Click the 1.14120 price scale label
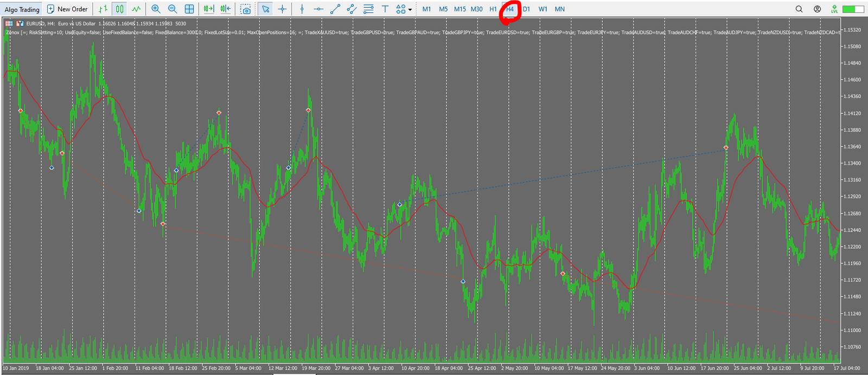868x375 pixels. (852, 113)
